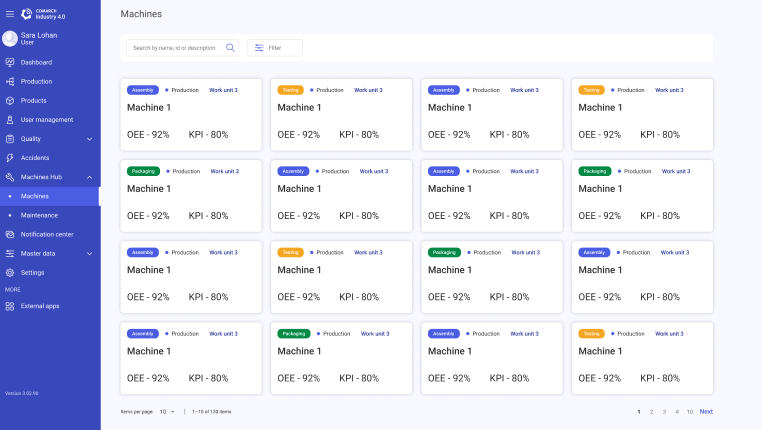Jump to pagination page 10
This screenshot has height=430, width=762.
click(x=690, y=412)
